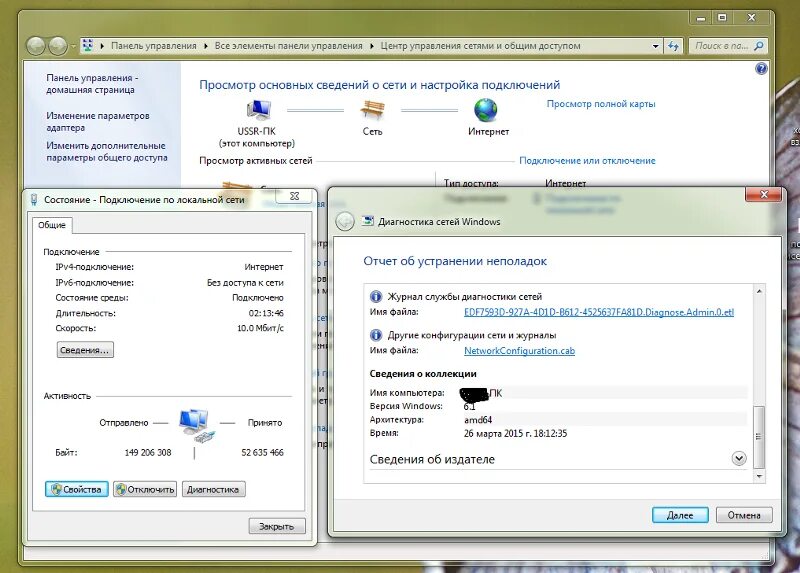Click the 10.0 Мбит/с speed value
This screenshot has height=573, width=800.
(x=260, y=328)
